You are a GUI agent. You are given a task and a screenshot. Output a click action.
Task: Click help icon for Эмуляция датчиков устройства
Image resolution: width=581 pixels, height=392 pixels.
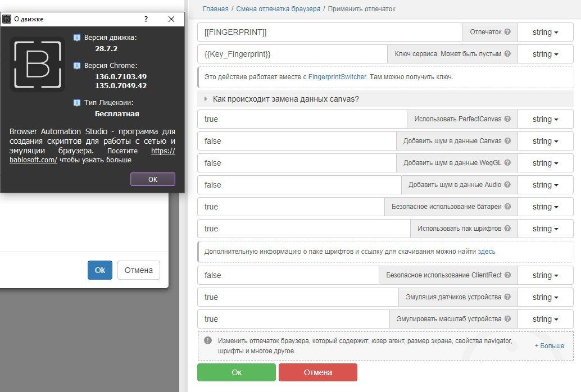[507, 297]
